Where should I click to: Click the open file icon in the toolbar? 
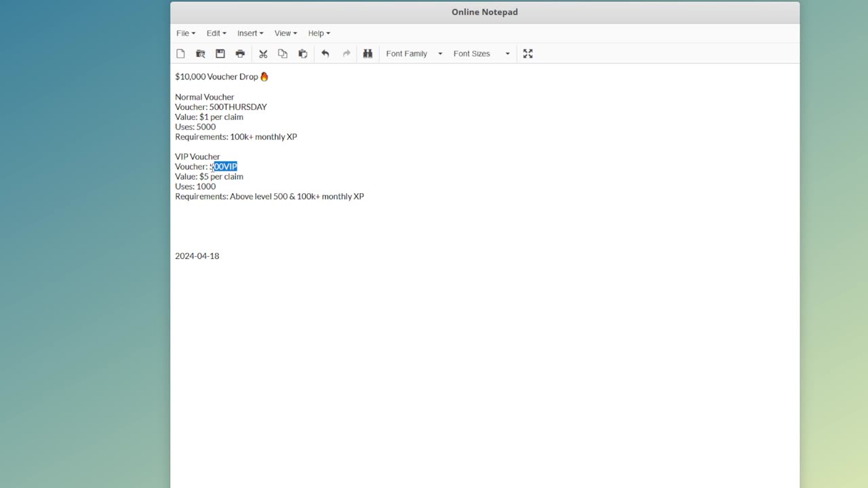[200, 54]
